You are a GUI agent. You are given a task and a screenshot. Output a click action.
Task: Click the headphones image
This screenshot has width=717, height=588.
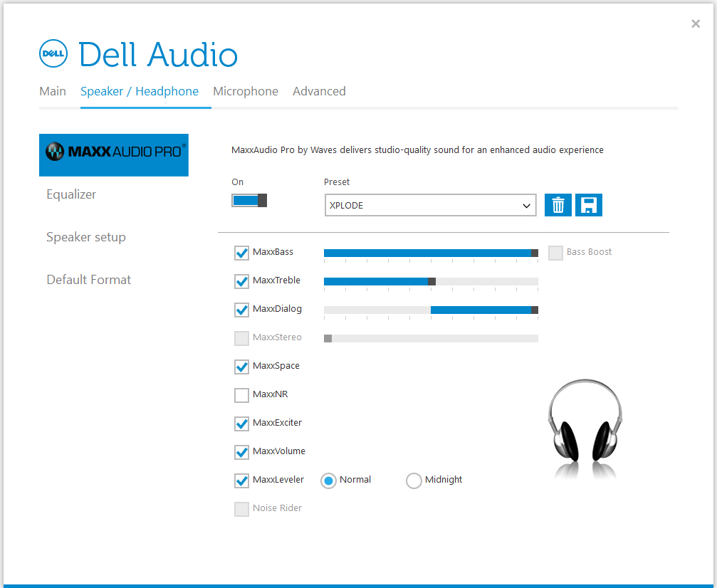click(585, 428)
